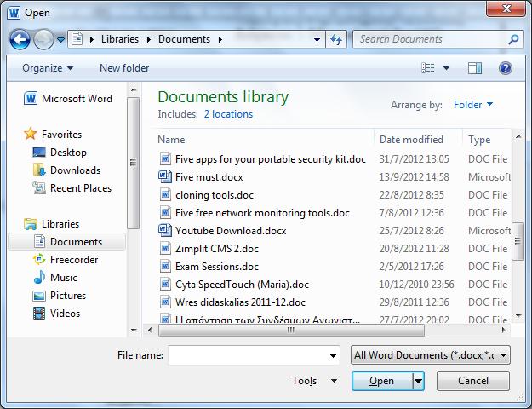
Task: Click Libraries in the address breadcrumb
Action: click(120, 39)
